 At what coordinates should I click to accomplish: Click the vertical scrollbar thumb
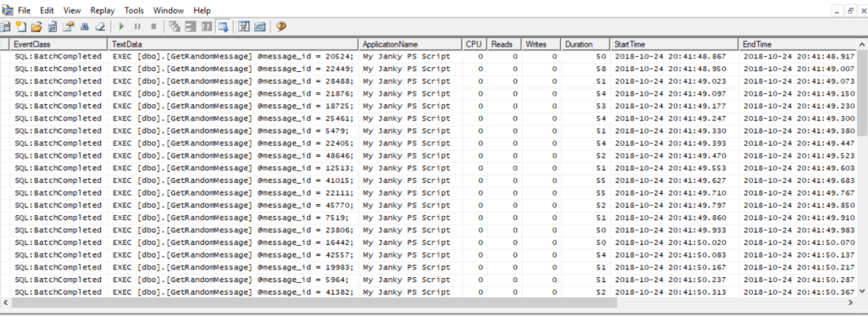tap(862, 92)
